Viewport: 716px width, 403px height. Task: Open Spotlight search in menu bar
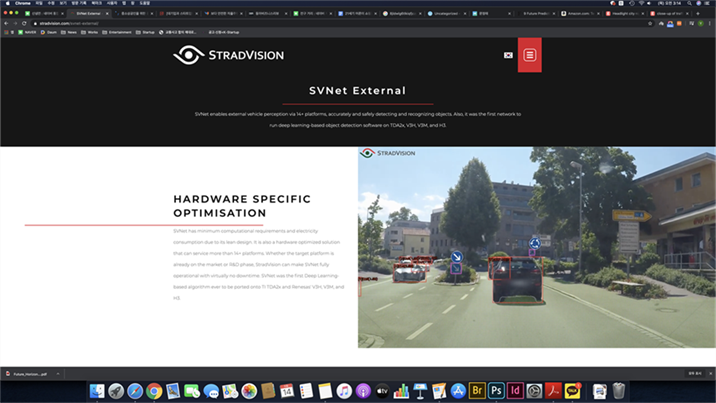tap(689, 3)
